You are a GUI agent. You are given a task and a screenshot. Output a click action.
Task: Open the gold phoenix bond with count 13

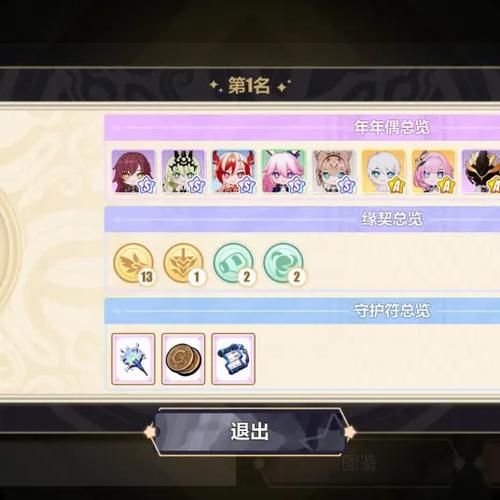(133, 263)
